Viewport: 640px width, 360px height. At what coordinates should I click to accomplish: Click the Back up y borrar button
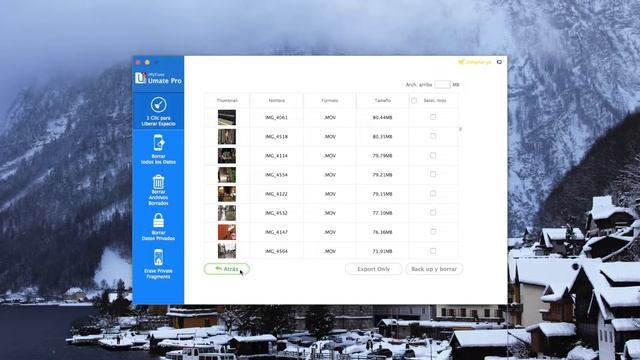[434, 269]
